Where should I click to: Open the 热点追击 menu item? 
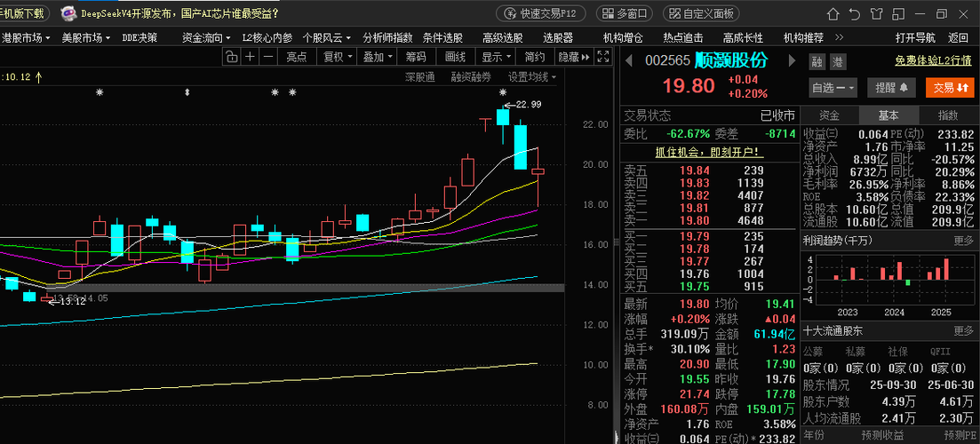point(683,38)
